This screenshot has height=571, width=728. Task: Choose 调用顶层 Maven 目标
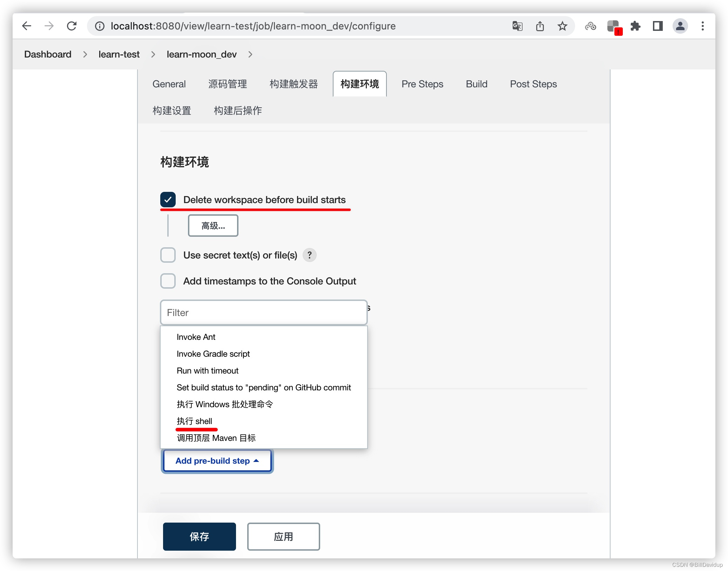[x=264, y=438]
